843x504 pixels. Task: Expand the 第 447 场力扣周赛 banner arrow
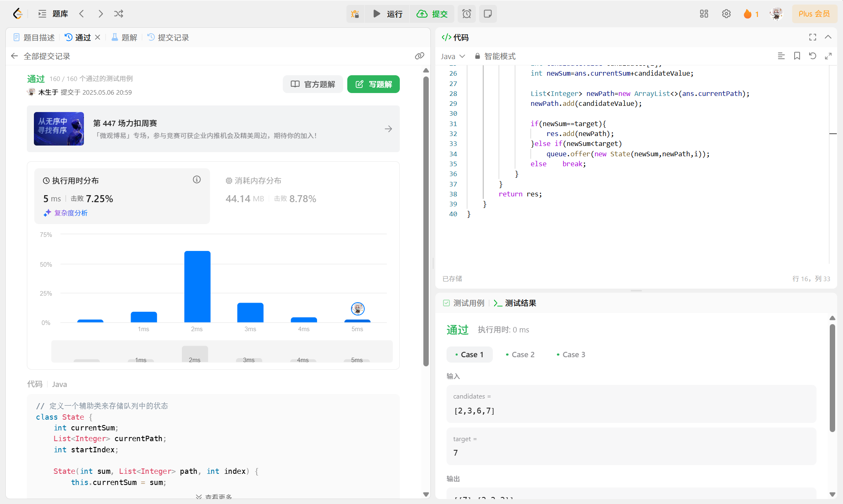click(x=388, y=129)
